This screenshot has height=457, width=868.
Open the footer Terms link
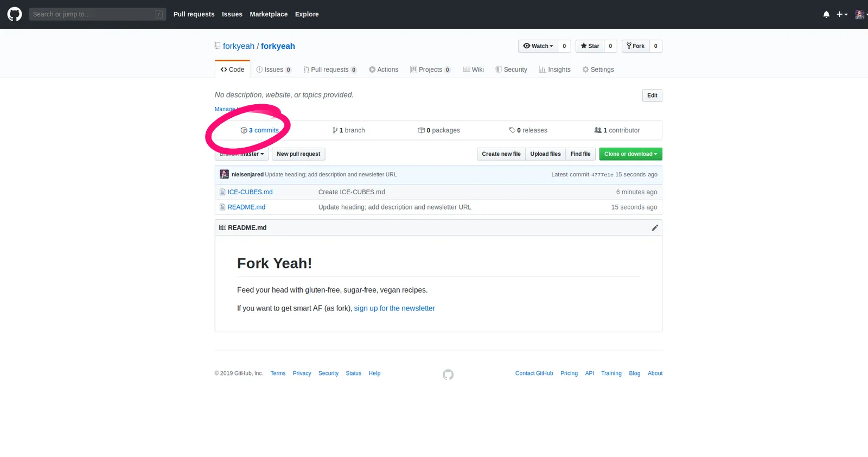tap(278, 373)
